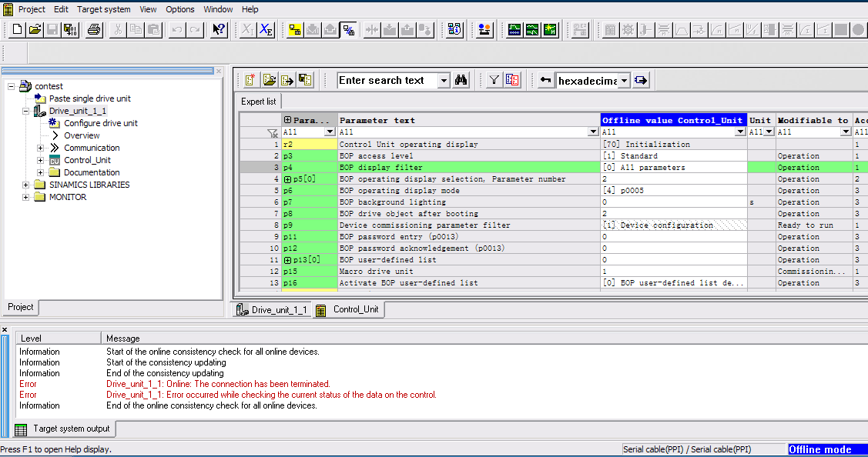Click the export list icon with arrow
The image size is (868, 457).
pos(287,80)
